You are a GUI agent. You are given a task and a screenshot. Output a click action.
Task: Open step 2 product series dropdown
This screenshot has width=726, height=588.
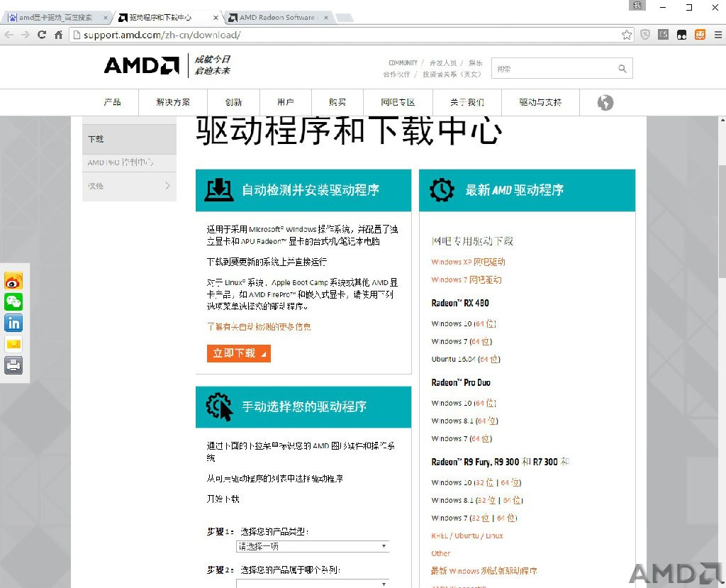point(313,584)
